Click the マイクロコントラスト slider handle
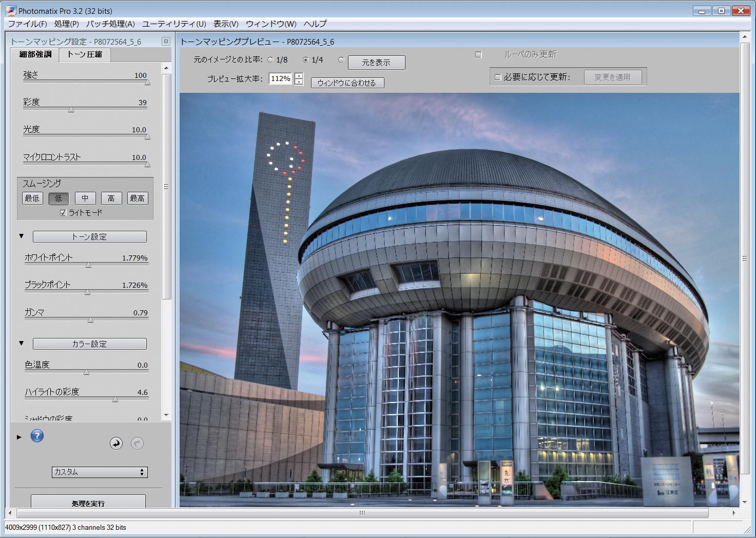This screenshot has height=538, width=756. click(x=147, y=164)
